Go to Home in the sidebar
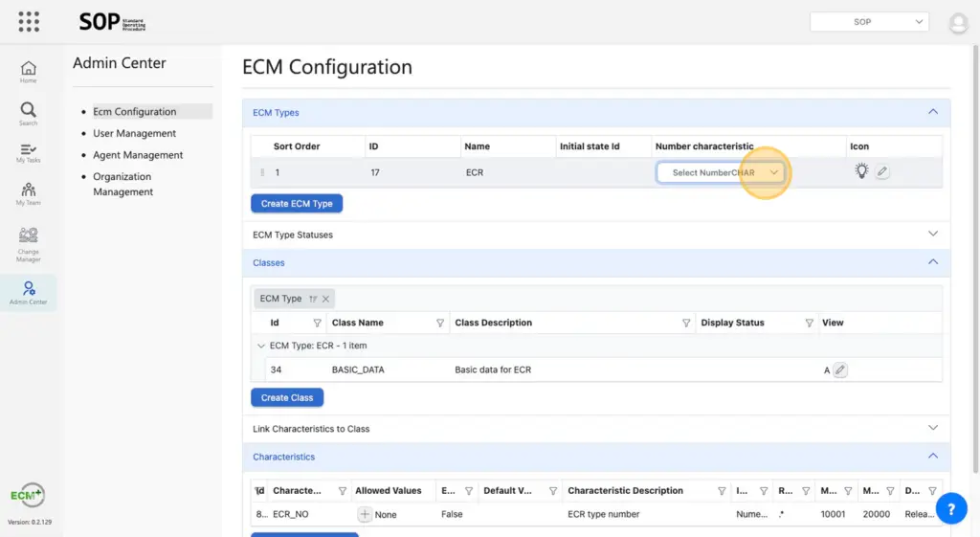 29,72
